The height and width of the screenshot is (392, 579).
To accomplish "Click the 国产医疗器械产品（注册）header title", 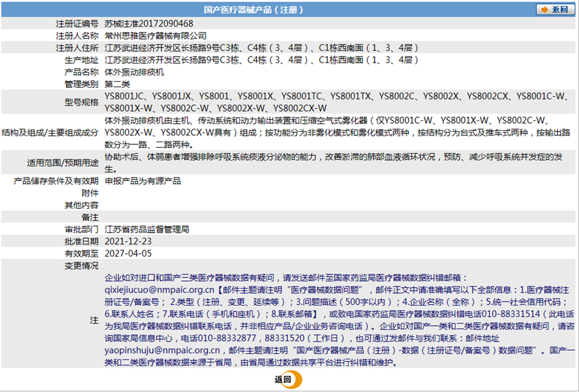I will (253, 10).
